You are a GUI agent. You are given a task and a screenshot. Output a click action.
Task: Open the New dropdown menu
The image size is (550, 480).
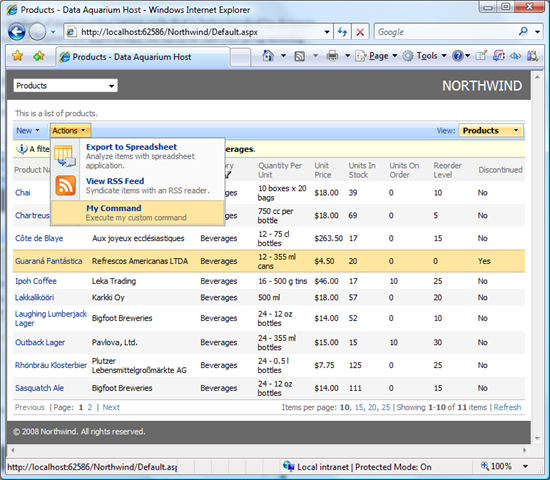coord(28,131)
